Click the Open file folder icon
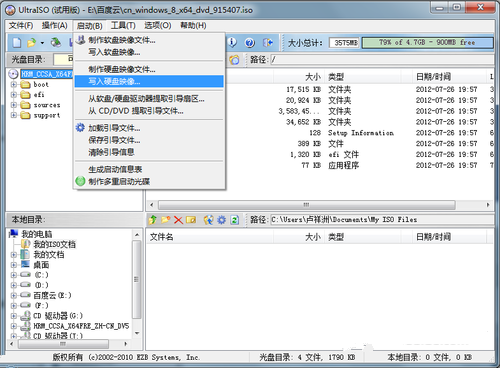500x368 pixels. pos(31,42)
